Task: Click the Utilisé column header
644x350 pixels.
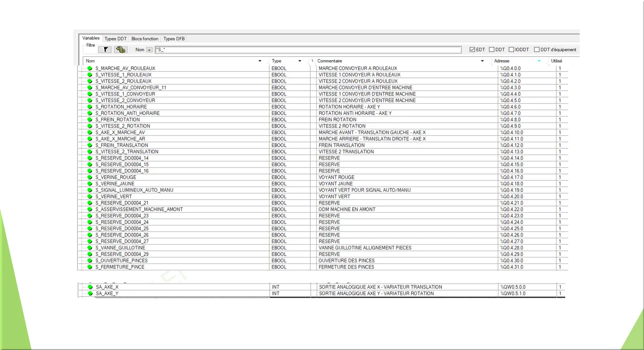Action: 556,61
